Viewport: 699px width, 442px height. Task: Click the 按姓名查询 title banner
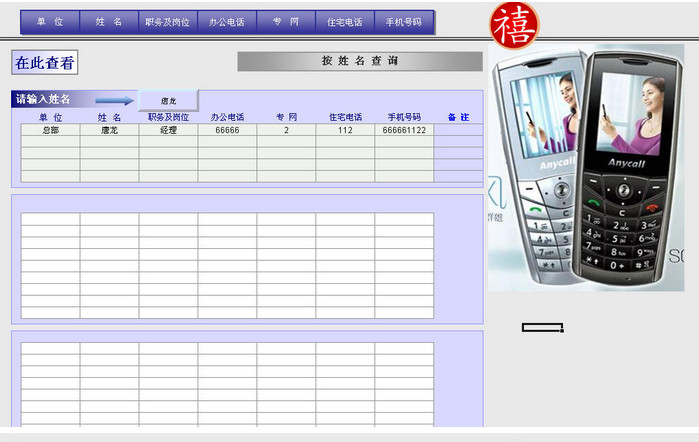coord(360,61)
